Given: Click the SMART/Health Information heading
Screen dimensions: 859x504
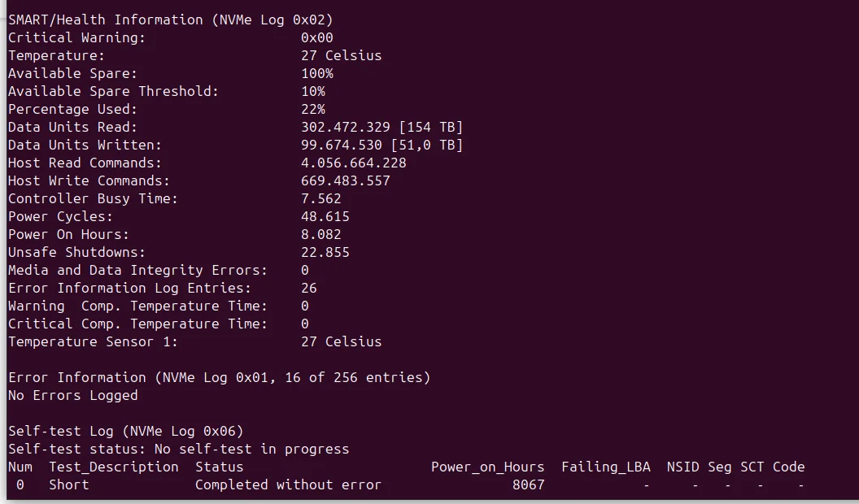Looking at the screenshot, I should 171,20.
